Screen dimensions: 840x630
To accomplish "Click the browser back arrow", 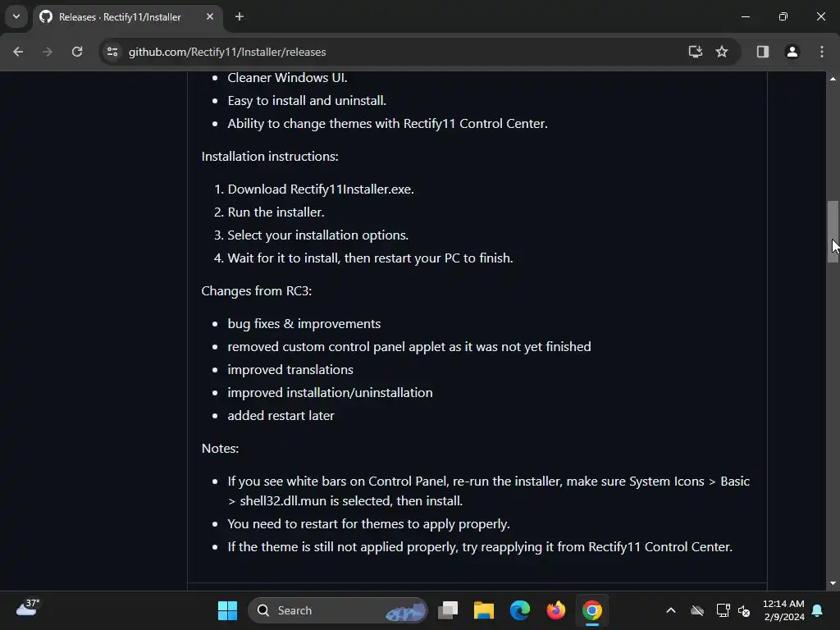I will pos(18,52).
